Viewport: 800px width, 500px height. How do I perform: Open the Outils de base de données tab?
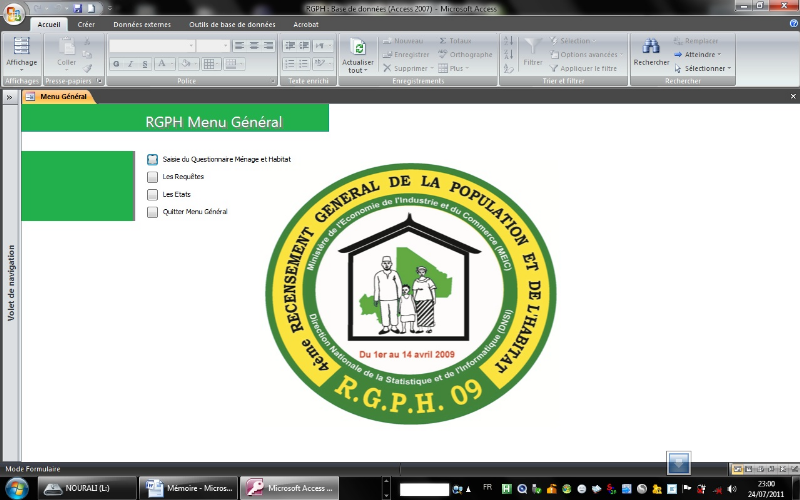(x=232, y=24)
